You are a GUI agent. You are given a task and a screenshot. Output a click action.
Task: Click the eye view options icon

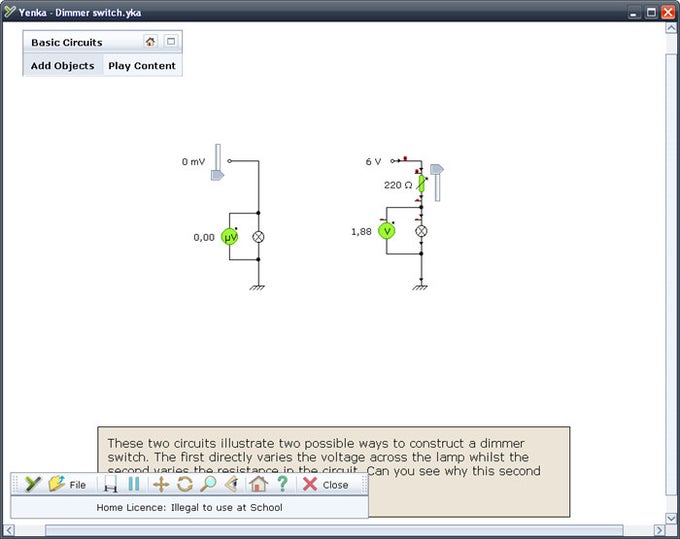coord(232,484)
